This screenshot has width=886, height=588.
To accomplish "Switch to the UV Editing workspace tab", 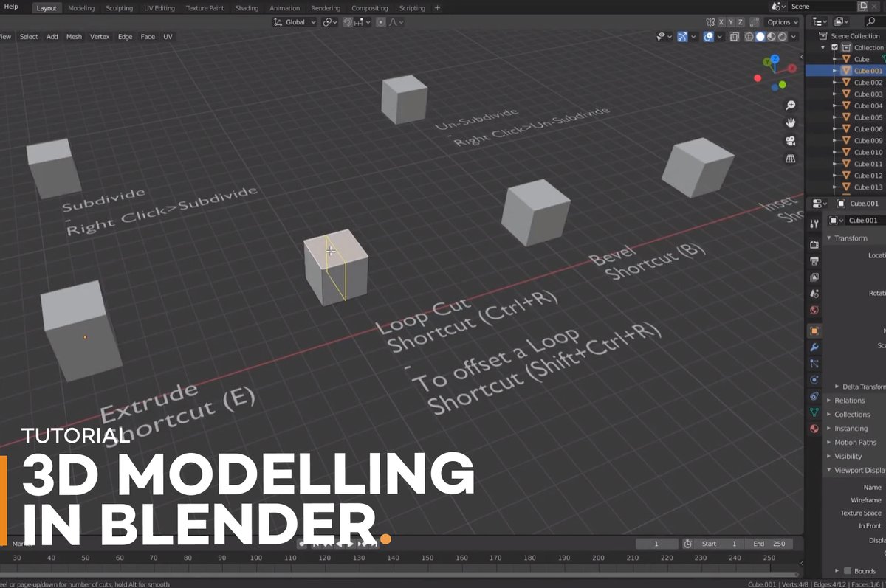I will [159, 8].
